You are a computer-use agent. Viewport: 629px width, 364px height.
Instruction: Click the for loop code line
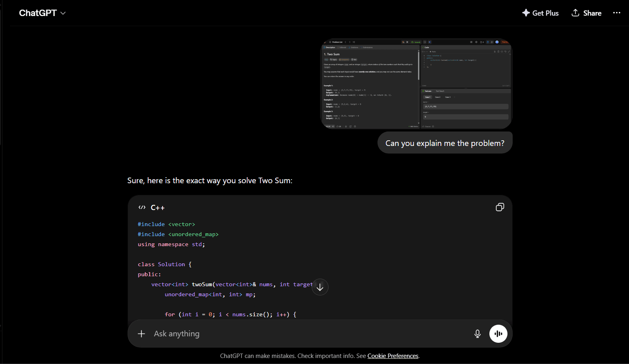[231, 314]
